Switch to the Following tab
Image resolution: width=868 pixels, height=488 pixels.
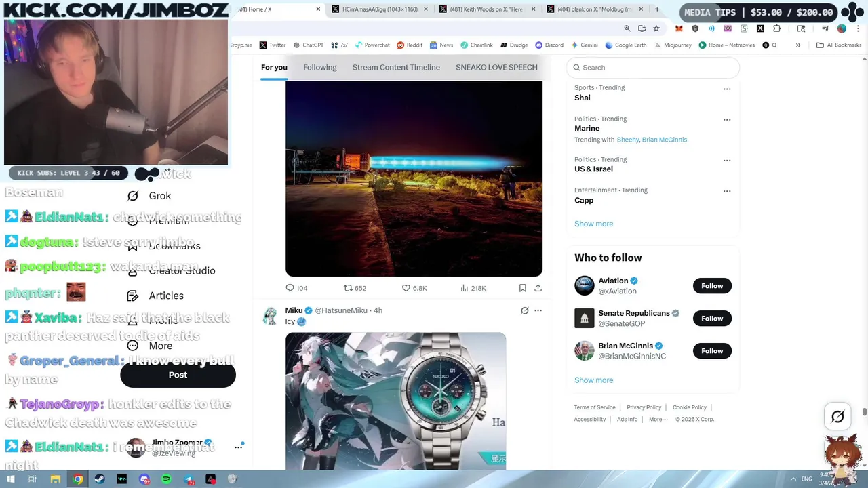319,67
